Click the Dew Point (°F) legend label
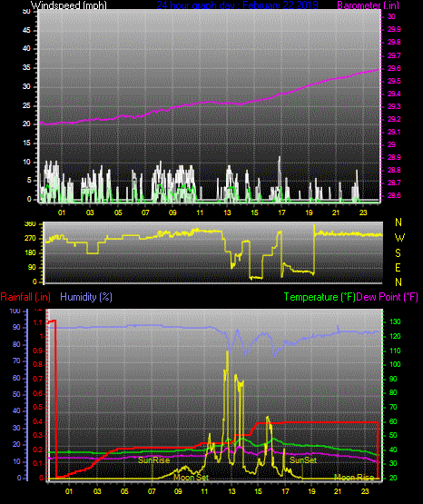This screenshot has width=423, height=504. 388,297
